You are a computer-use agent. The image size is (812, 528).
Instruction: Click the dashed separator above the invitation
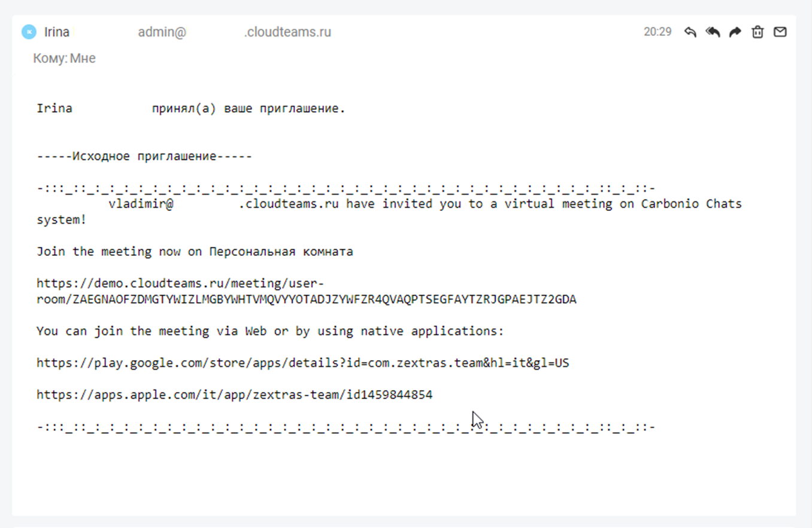pos(346,189)
